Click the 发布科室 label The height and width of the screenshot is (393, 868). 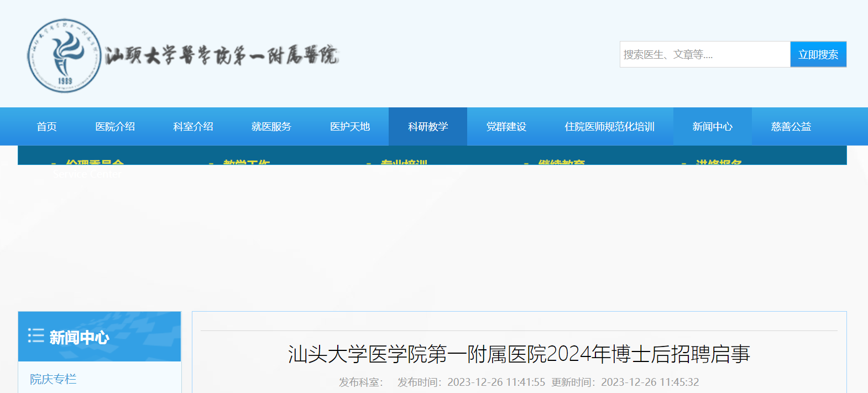[x=361, y=382]
